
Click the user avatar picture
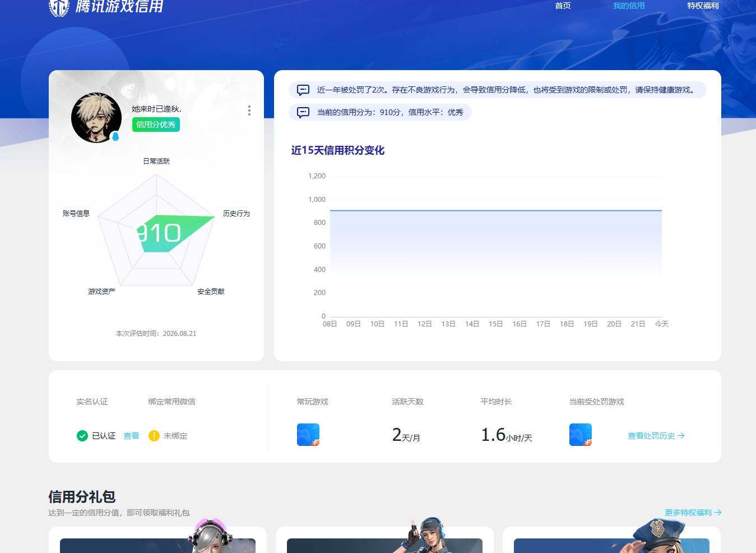tap(96, 117)
